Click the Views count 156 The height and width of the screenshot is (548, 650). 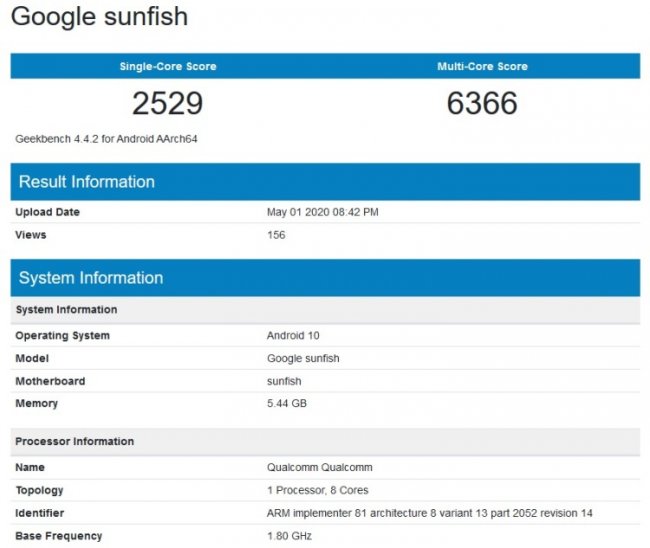pyautogui.click(x=276, y=235)
